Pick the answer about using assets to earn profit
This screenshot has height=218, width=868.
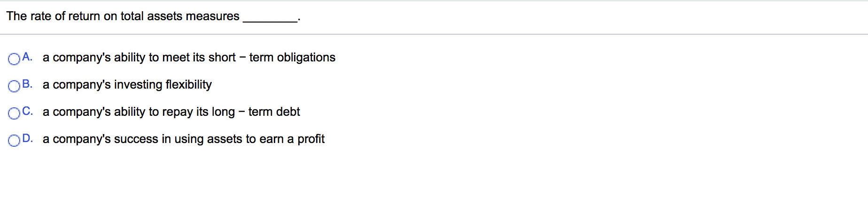[x=183, y=139]
